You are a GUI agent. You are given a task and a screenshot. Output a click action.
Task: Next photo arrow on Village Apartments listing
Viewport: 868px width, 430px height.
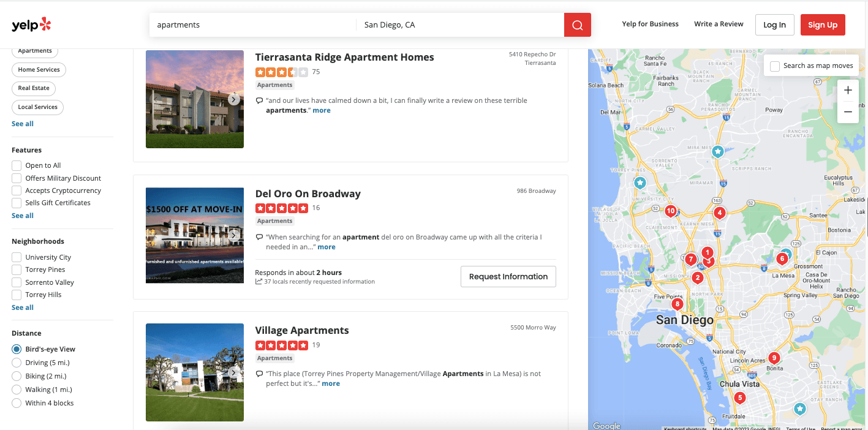point(233,372)
